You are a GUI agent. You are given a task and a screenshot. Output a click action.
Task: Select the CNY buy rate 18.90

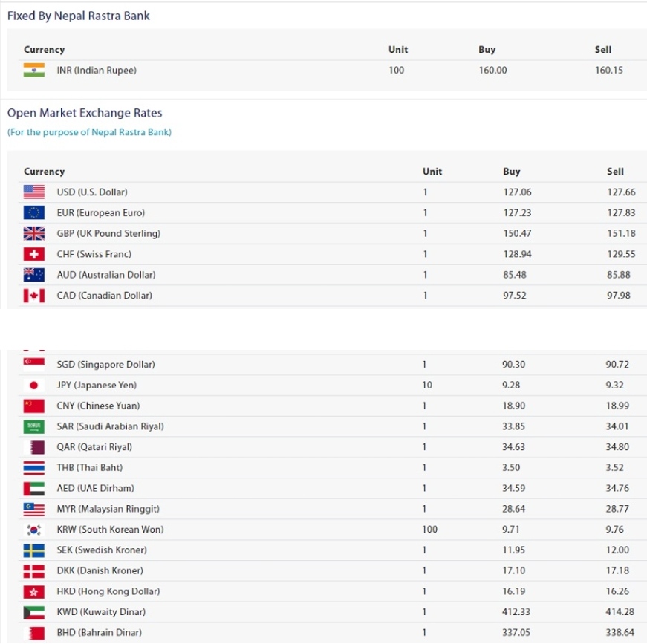[x=514, y=406]
